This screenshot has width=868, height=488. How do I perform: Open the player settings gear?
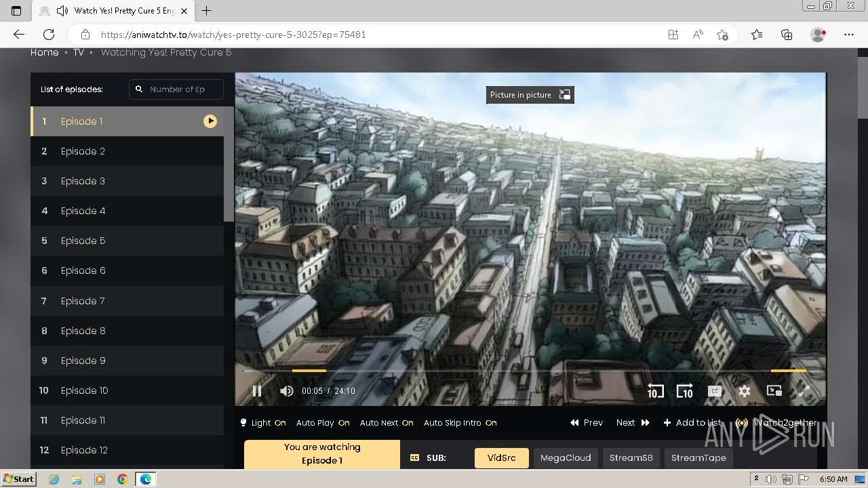tap(745, 391)
